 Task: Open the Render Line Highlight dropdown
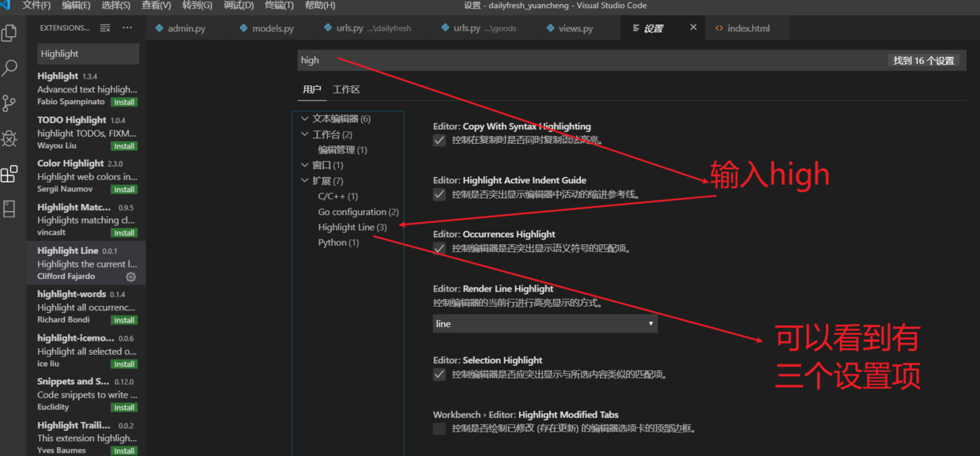[545, 324]
